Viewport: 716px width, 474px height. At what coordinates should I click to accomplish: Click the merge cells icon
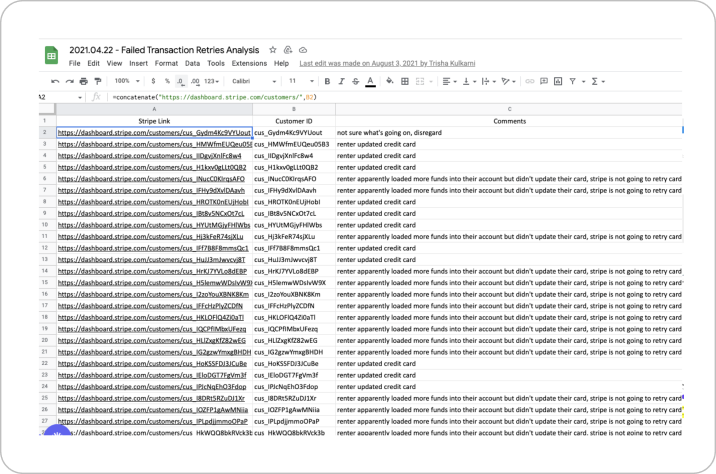click(x=420, y=81)
